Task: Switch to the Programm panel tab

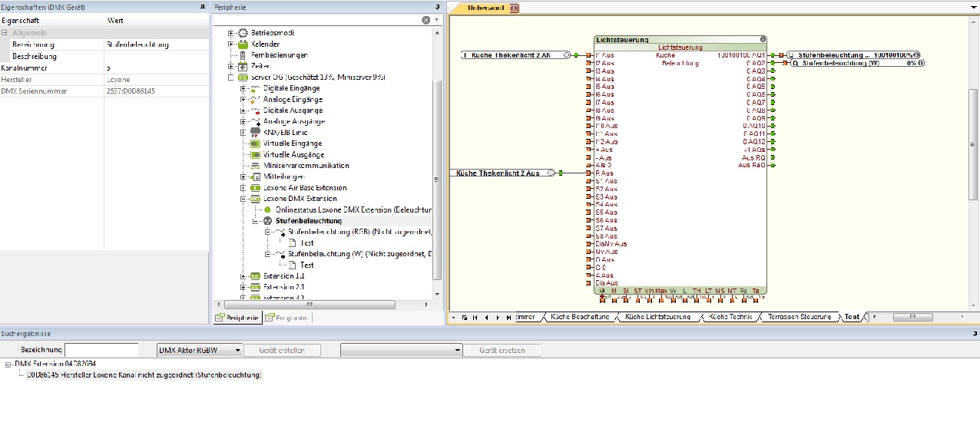Action: [287, 318]
